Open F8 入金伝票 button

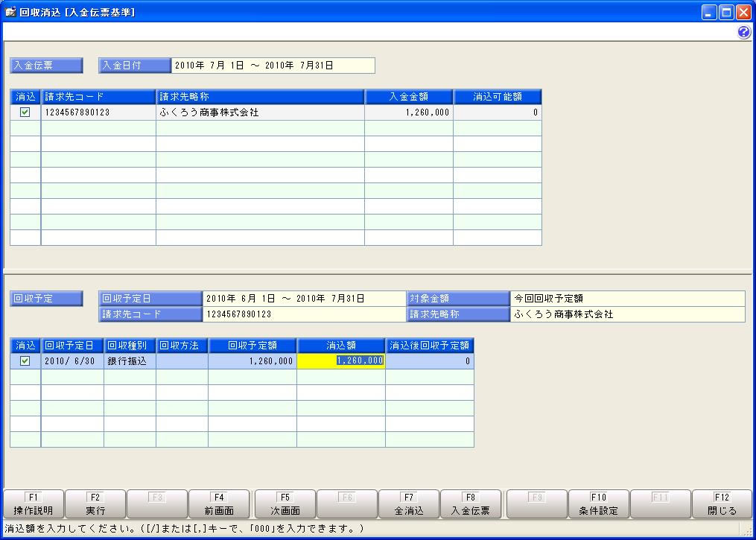click(x=471, y=504)
